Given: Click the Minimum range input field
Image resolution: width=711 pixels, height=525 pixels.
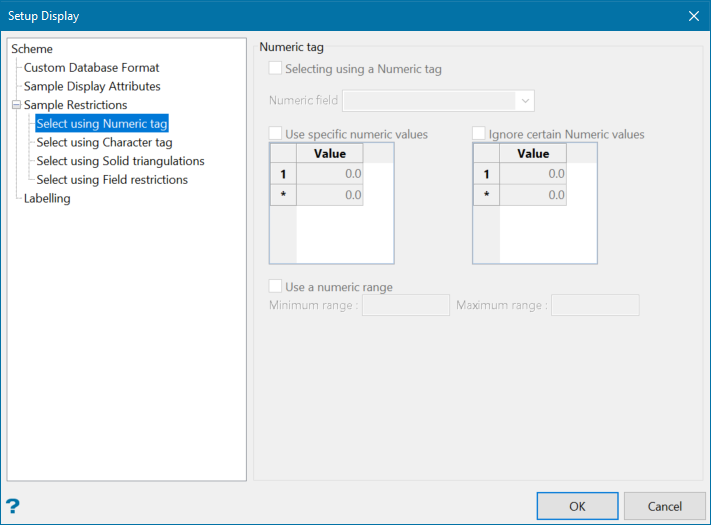Looking at the screenshot, I should click(x=405, y=305).
